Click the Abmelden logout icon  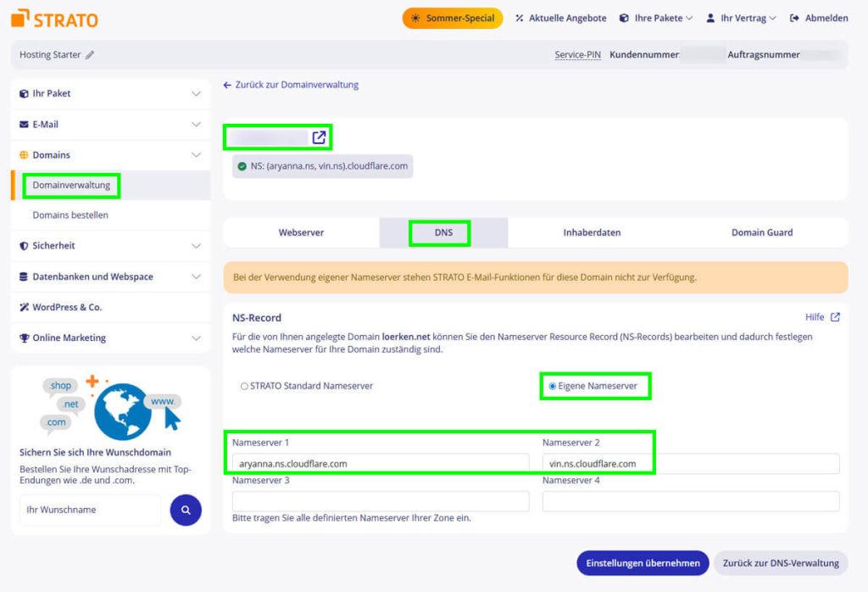click(x=793, y=19)
